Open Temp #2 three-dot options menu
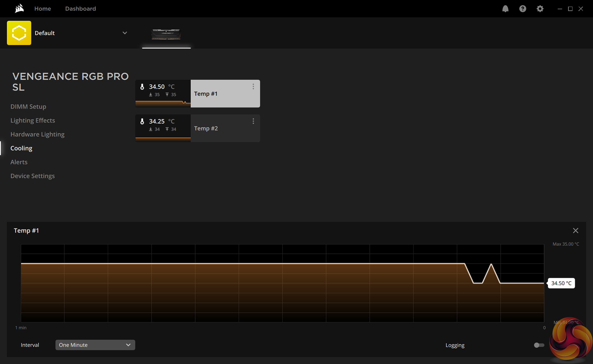 tap(253, 121)
